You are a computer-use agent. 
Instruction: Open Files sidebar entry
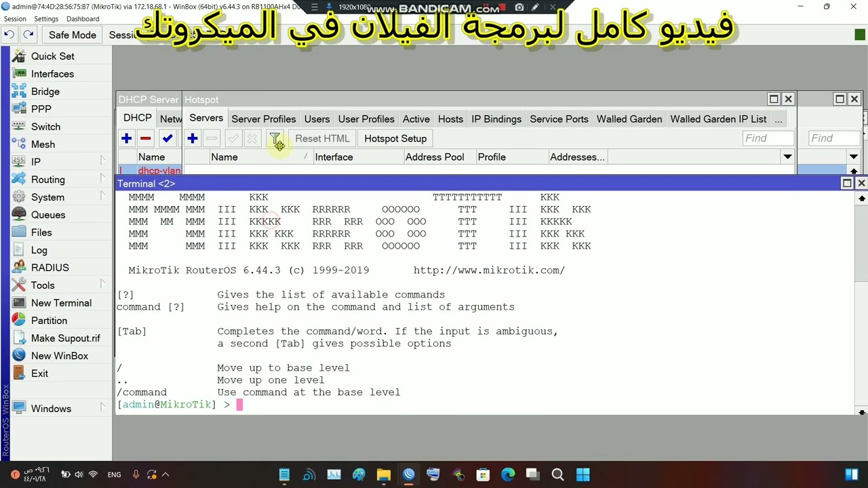tap(41, 232)
